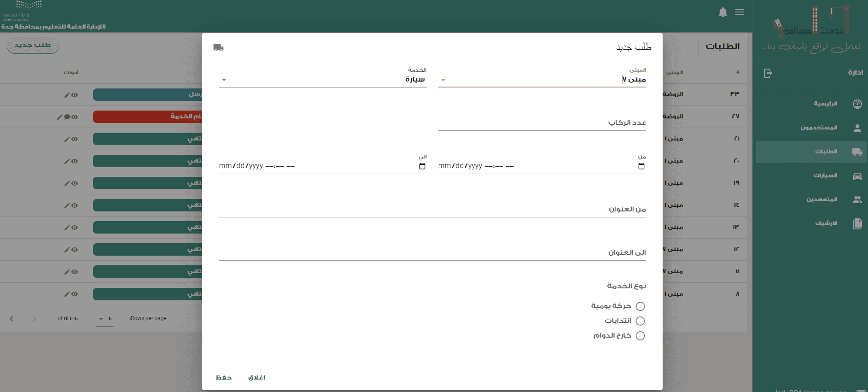The image size is (868, 392).
Task: Click the notification bell icon
Action: point(722,12)
